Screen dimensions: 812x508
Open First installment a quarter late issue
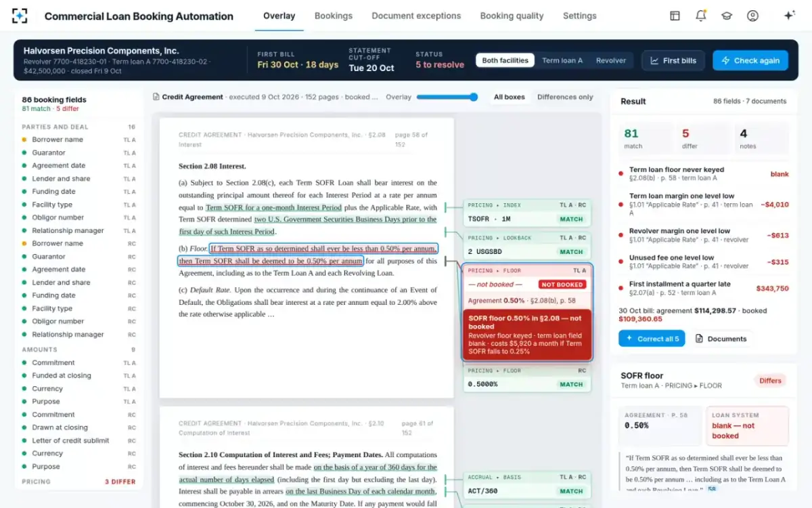click(704, 288)
